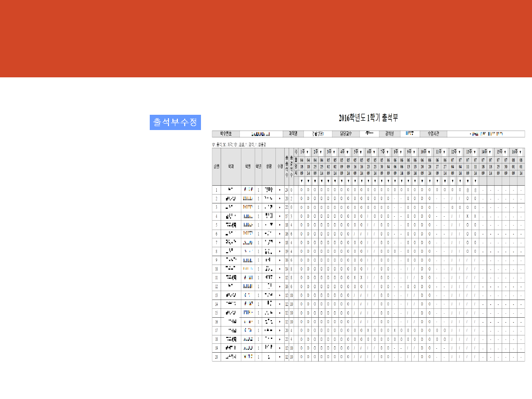The height and width of the screenshot is (399, 532).
Task: Open the 8주 week dropdown
Action: click(x=400, y=152)
